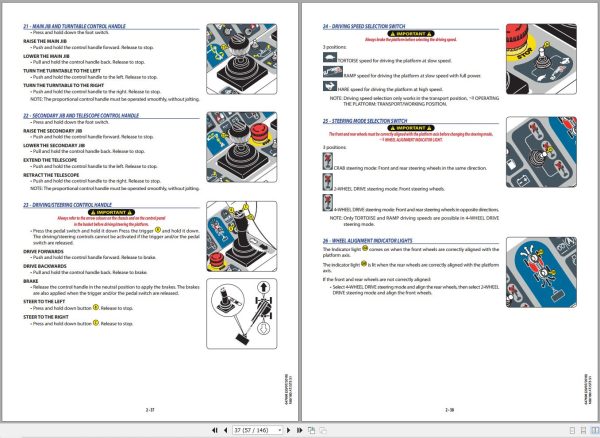600x438 pixels.
Task: Click the 'BRAKE' subheading
Action: pos(30,281)
